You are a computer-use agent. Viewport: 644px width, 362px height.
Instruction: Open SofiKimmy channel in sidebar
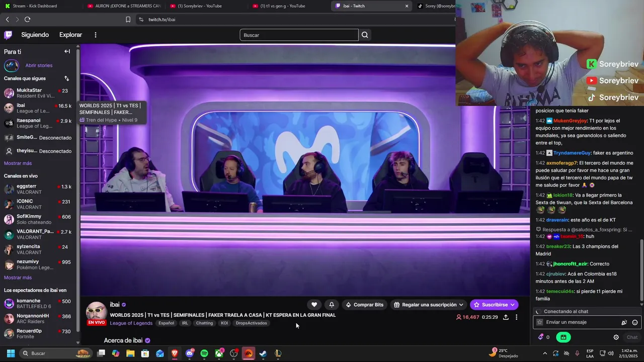[38, 219]
